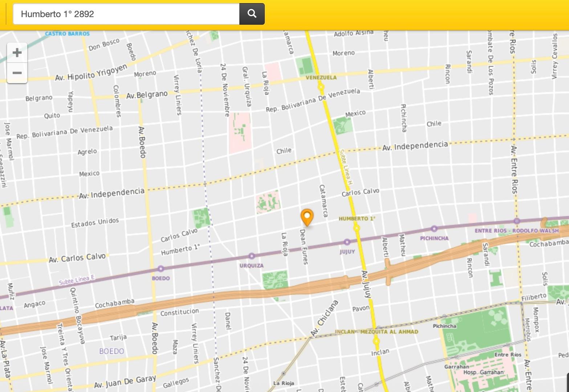The image size is (569, 392).
Task: Focus the address search field
Action: 126,14
